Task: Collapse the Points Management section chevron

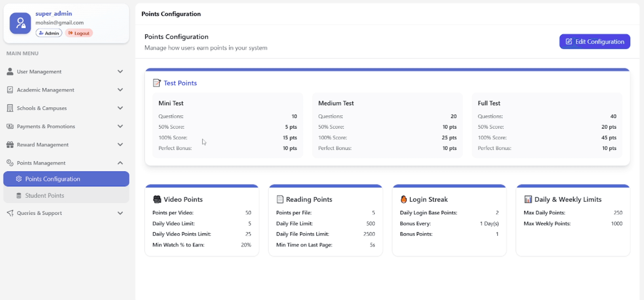Action: (x=120, y=163)
